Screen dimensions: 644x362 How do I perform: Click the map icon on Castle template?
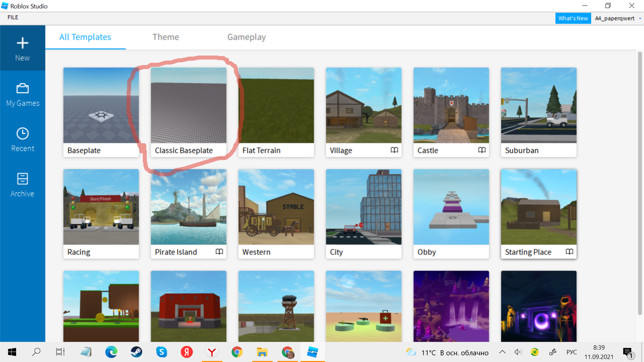[x=481, y=151]
